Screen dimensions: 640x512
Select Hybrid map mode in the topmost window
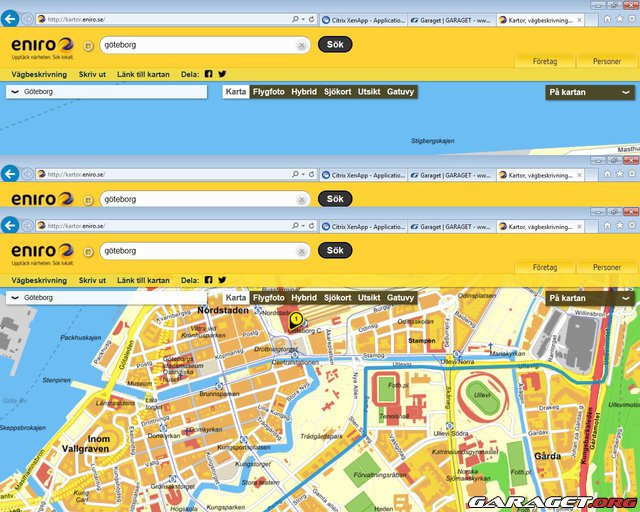coord(304,92)
